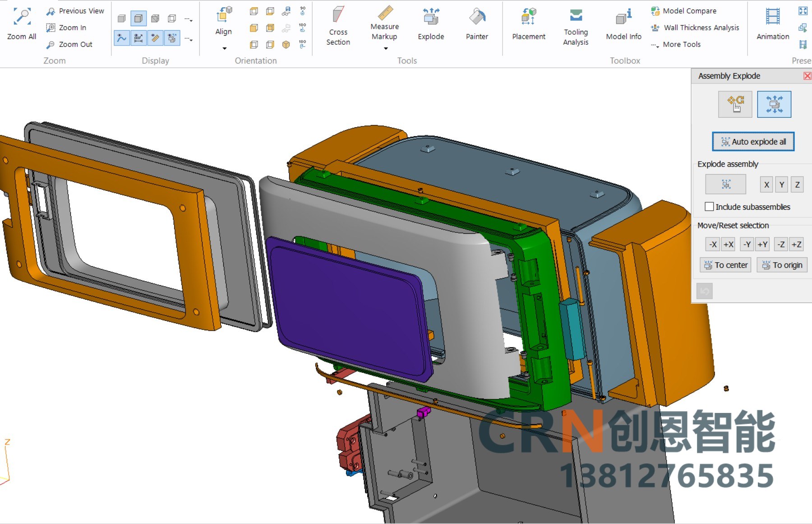Open the Cross Section tool
Viewport: 812px width, 524px height.
click(338, 26)
